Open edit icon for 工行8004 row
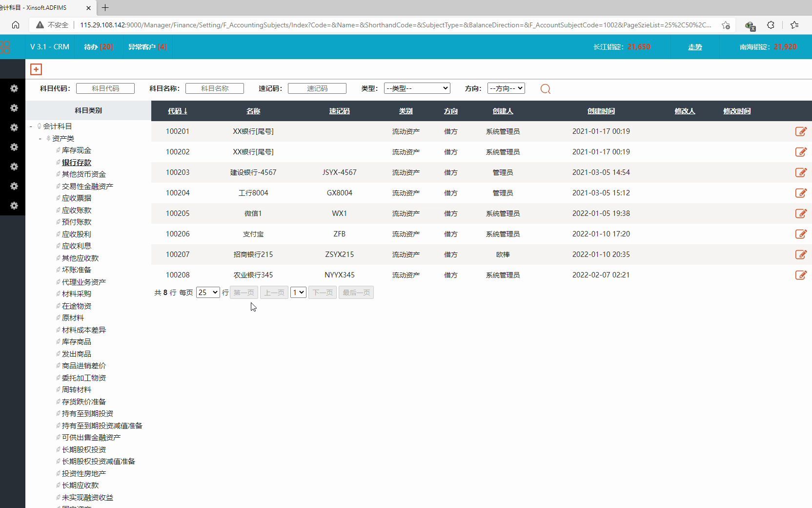 801,193
